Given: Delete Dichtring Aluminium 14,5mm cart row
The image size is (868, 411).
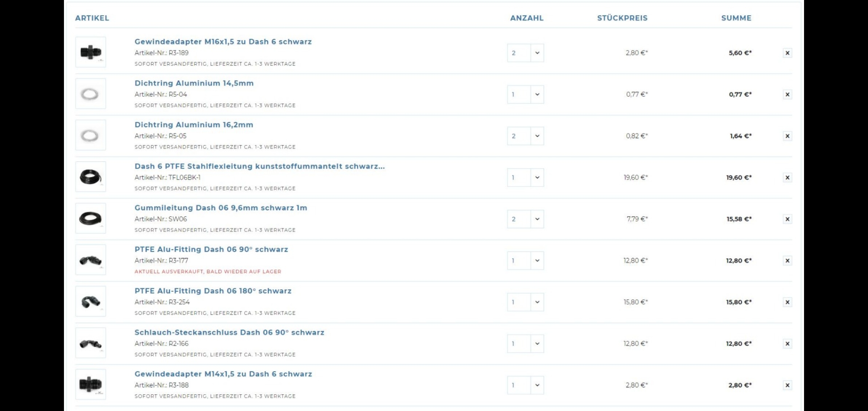Looking at the screenshot, I should [x=787, y=94].
